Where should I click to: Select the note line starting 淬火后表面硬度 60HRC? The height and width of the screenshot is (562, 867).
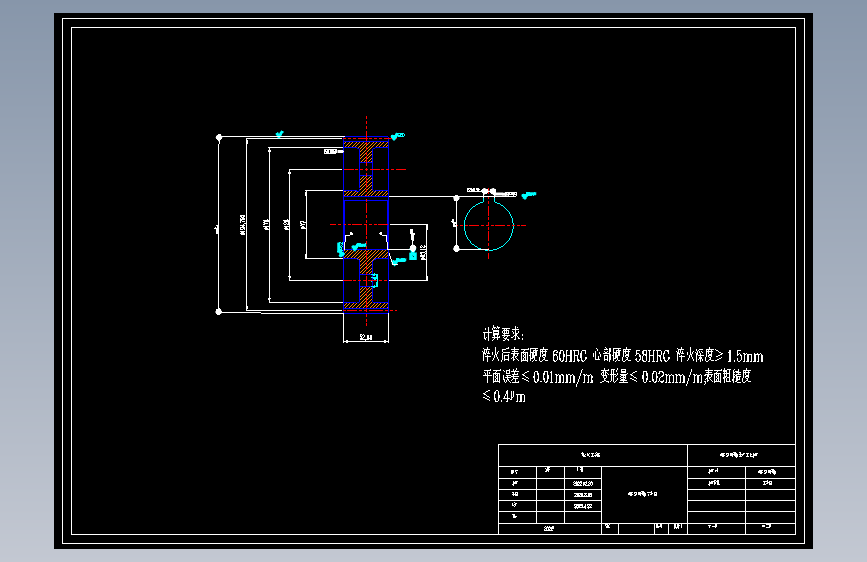point(623,356)
